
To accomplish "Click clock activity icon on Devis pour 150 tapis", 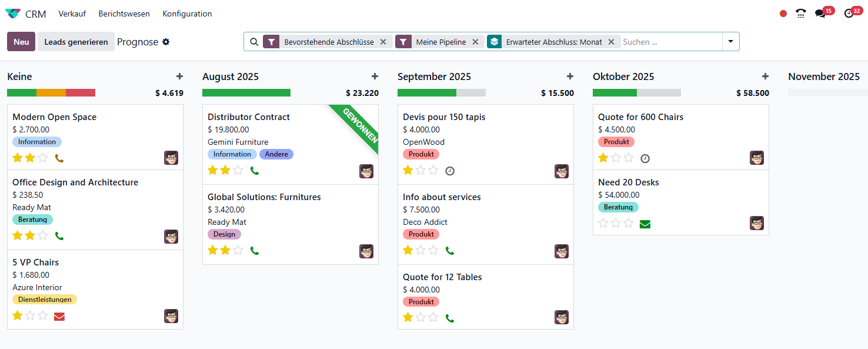I will pos(450,171).
